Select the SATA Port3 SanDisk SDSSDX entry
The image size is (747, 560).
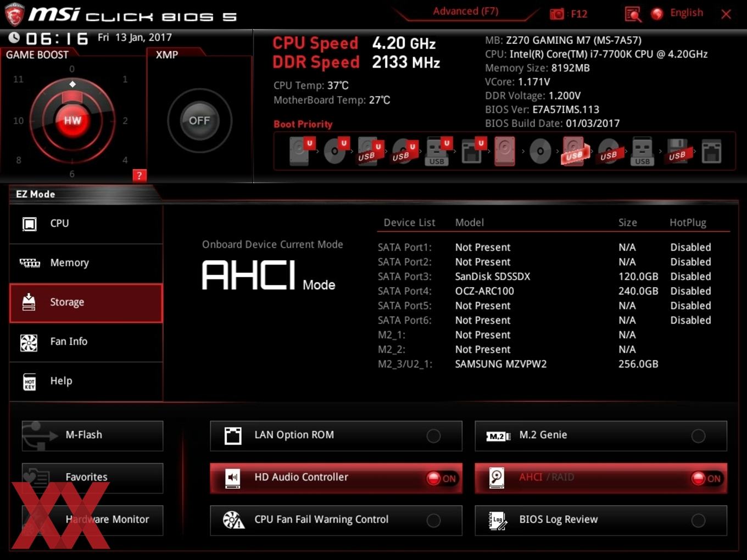(x=544, y=276)
